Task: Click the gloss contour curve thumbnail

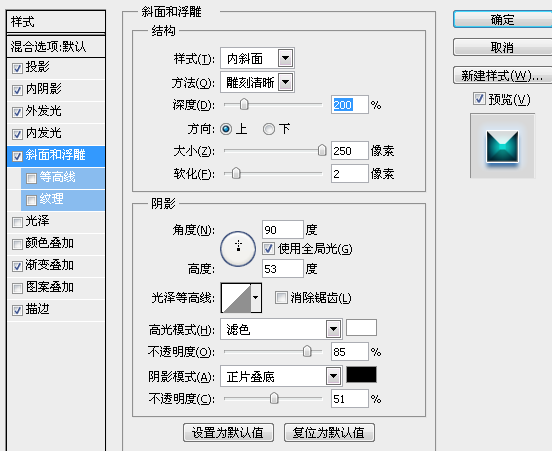Action: 236,298
